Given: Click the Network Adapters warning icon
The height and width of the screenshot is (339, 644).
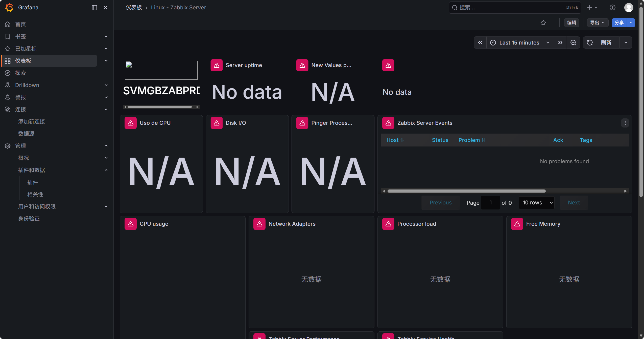Looking at the screenshot, I should pyautogui.click(x=259, y=224).
